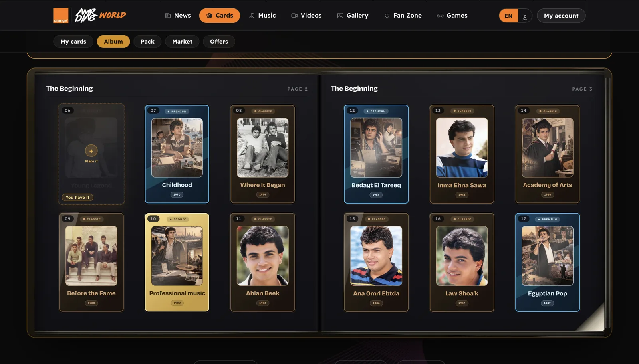This screenshot has height=364, width=639.
Task: Switch language to EN
Action: (x=508, y=16)
